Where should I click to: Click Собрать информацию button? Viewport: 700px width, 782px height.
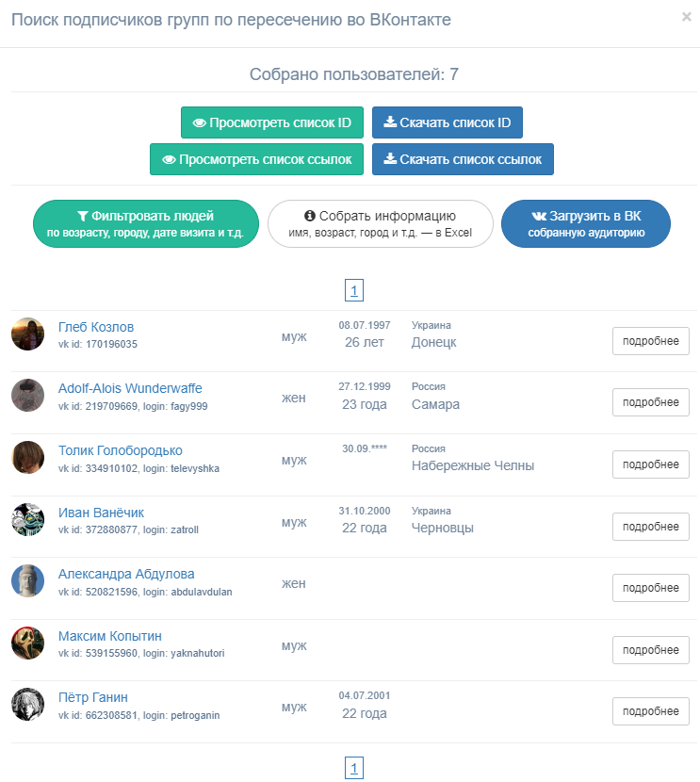pyautogui.click(x=381, y=223)
